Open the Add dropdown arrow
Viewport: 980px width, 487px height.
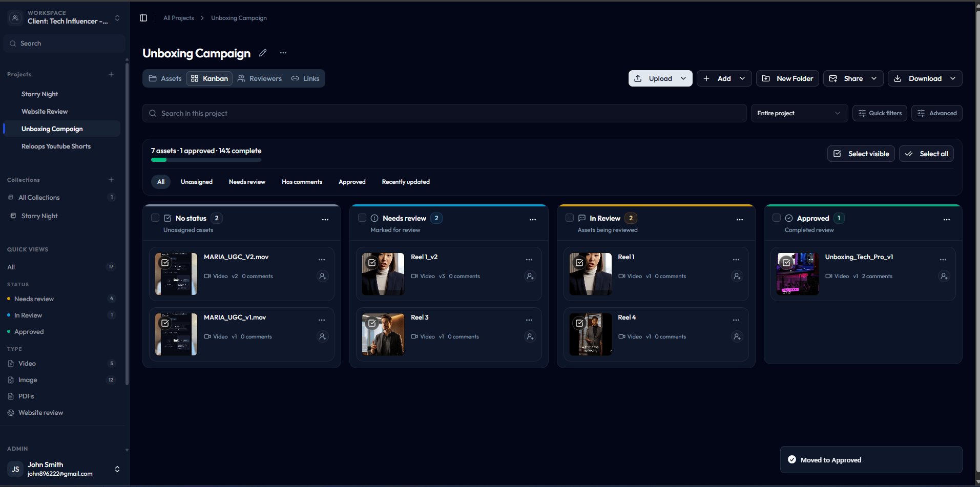[x=742, y=78]
